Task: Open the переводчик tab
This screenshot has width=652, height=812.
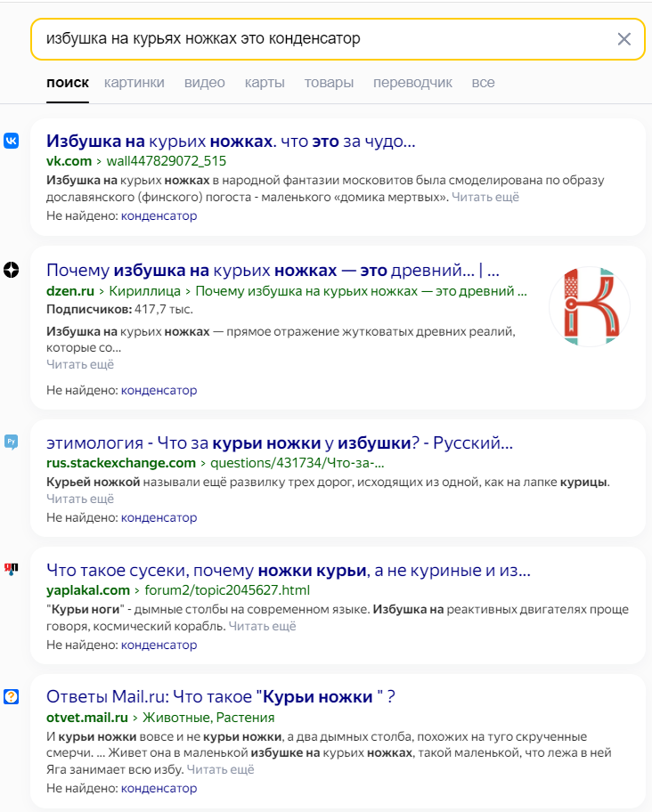Action: click(x=412, y=82)
